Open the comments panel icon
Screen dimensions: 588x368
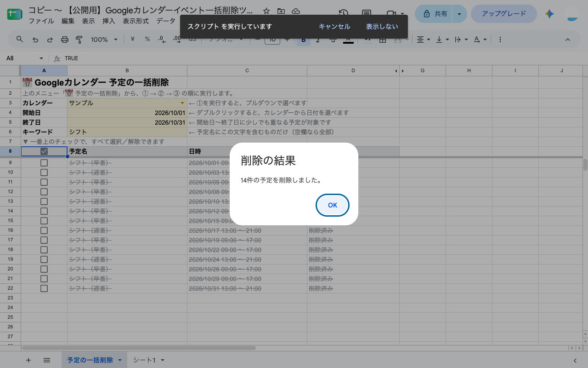point(367,14)
